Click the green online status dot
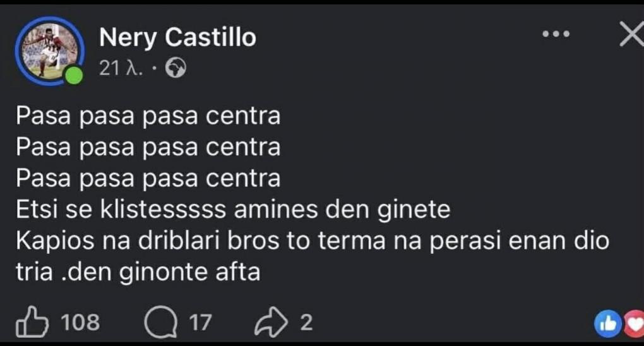Screen dimensions: 644x346 pos(75,76)
